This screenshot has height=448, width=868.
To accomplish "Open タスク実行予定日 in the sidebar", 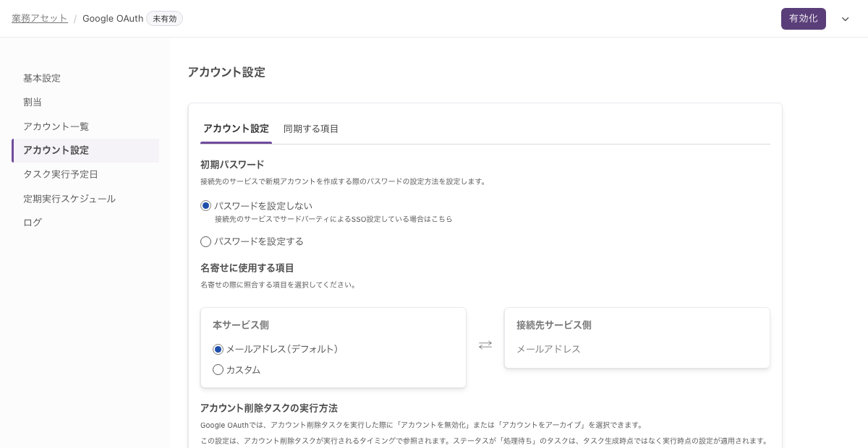I will click(60, 174).
